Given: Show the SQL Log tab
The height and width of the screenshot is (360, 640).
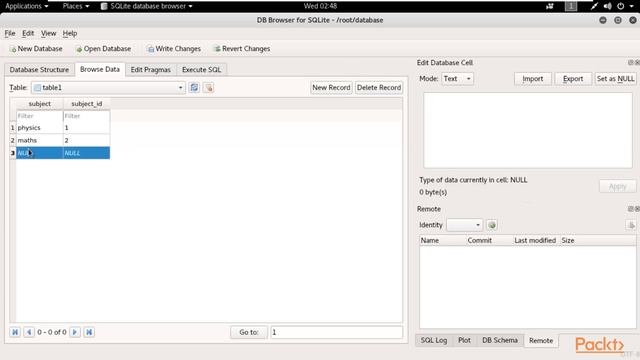Looking at the screenshot, I should (434, 340).
